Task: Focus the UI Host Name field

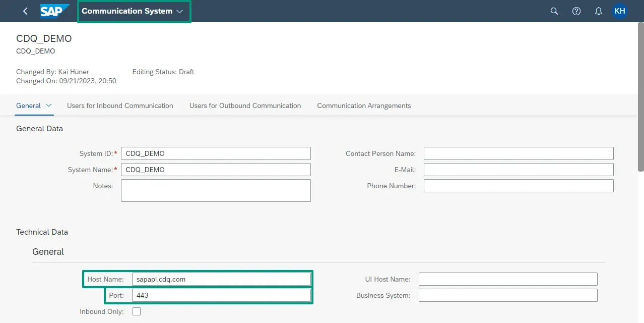Action: pos(508,279)
